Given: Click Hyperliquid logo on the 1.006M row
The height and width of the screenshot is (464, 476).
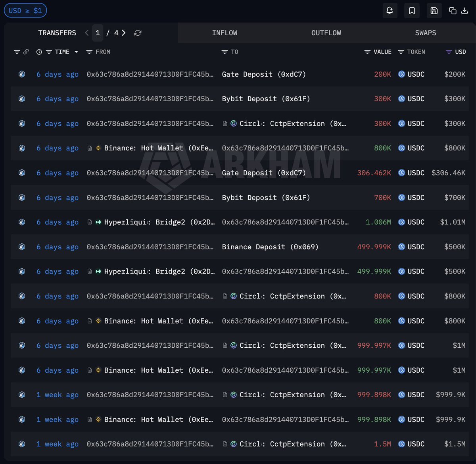Looking at the screenshot, I should point(98,222).
